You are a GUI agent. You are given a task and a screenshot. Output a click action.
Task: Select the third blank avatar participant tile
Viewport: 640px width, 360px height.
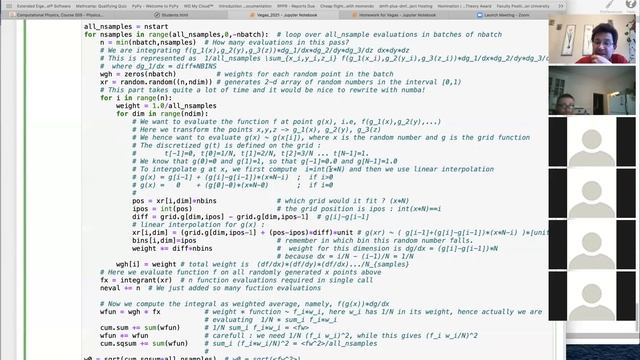click(x=592, y=244)
